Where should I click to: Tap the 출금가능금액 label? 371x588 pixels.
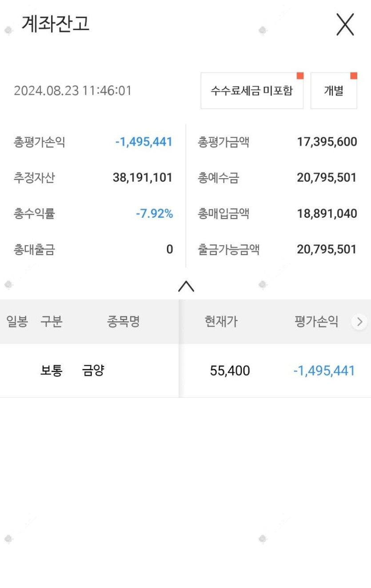pos(228,249)
